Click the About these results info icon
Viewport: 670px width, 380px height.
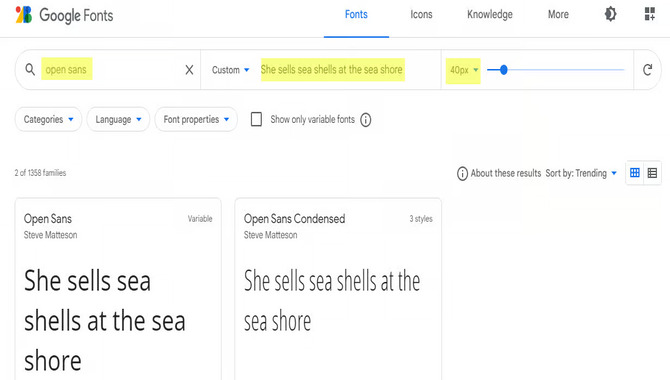click(462, 173)
